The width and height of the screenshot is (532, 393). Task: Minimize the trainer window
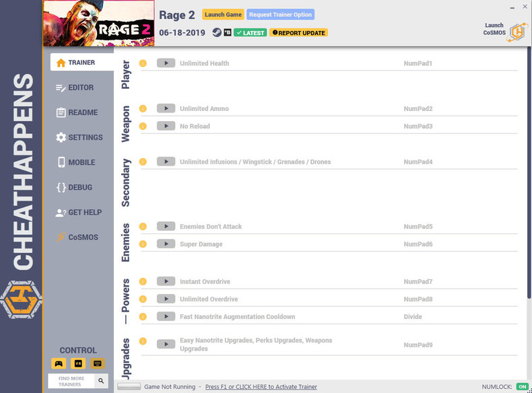(512, 7)
